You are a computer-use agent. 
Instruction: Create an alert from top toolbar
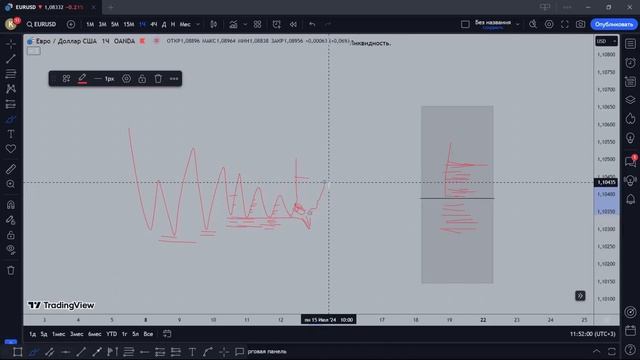pos(276,24)
